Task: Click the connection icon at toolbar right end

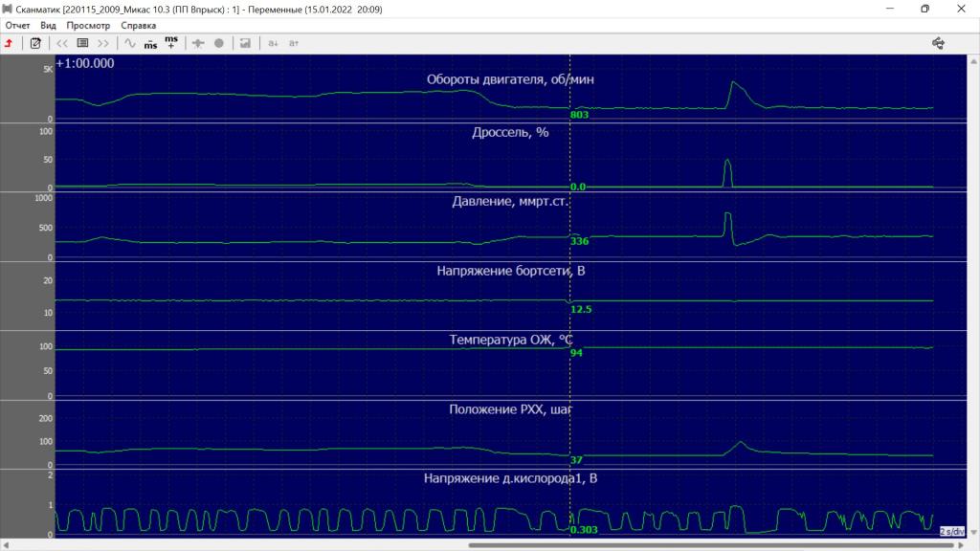Action: tap(938, 43)
